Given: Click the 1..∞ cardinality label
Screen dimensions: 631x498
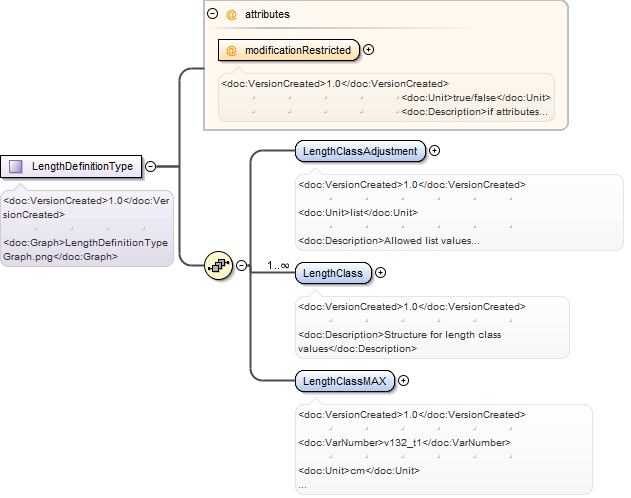Looking at the screenshot, I should tap(278, 265).
